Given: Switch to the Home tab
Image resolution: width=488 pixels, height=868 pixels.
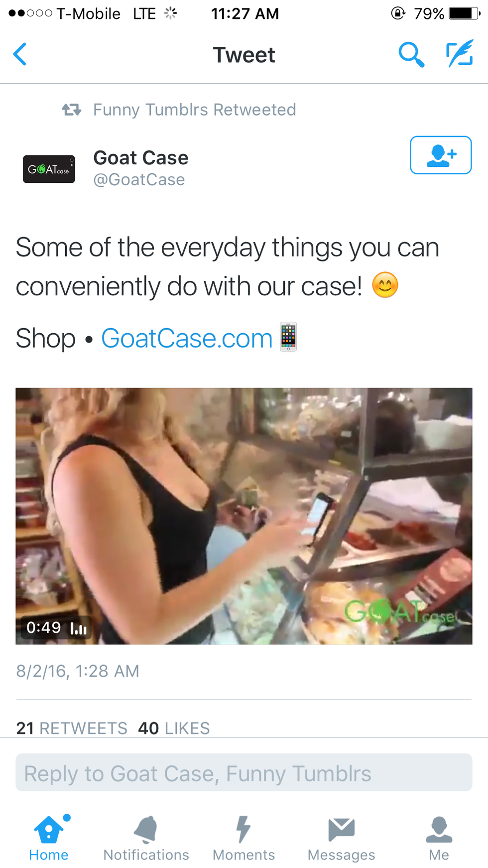Looking at the screenshot, I should coord(49,838).
